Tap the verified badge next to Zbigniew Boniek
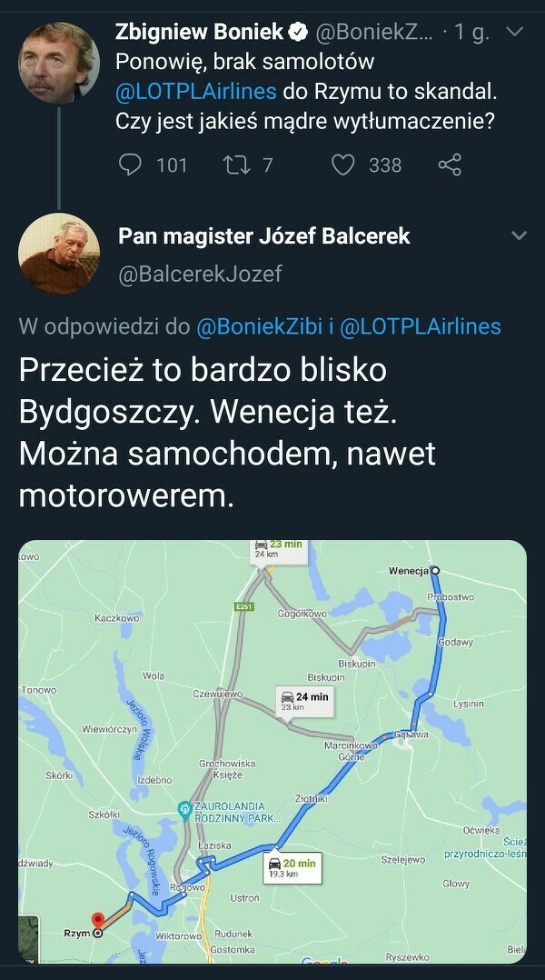545x980 pixels. point(300,33)
